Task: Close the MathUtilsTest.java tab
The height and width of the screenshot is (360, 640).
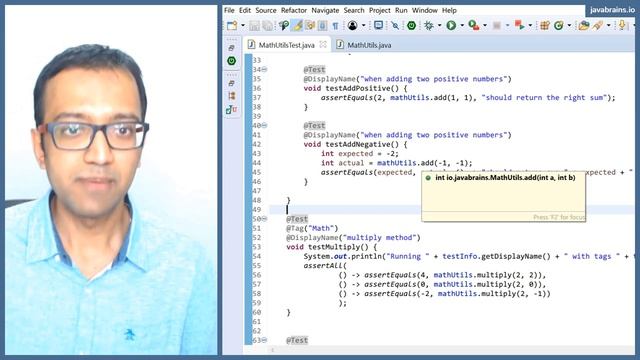Action: pos(323,44)
